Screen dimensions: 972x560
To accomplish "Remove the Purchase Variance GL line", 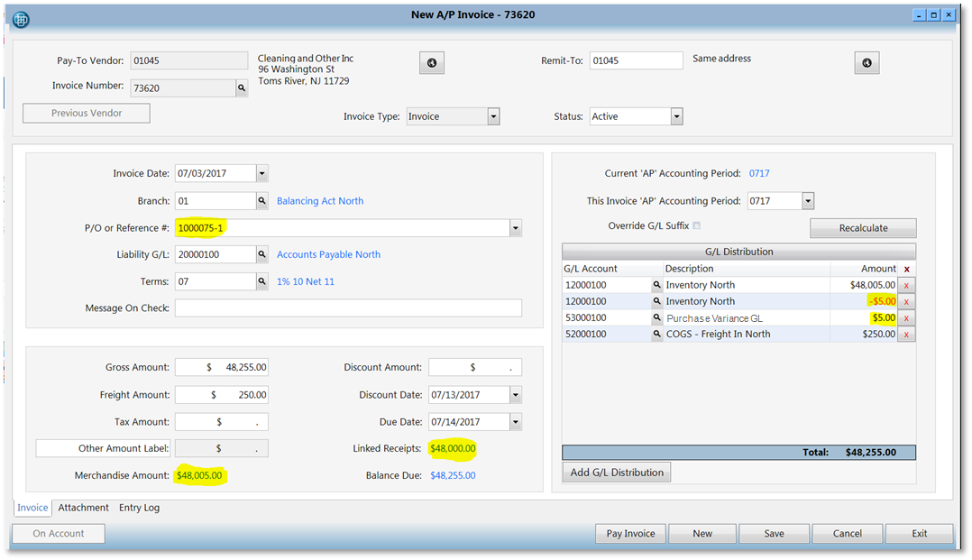I will coord(906,317).
